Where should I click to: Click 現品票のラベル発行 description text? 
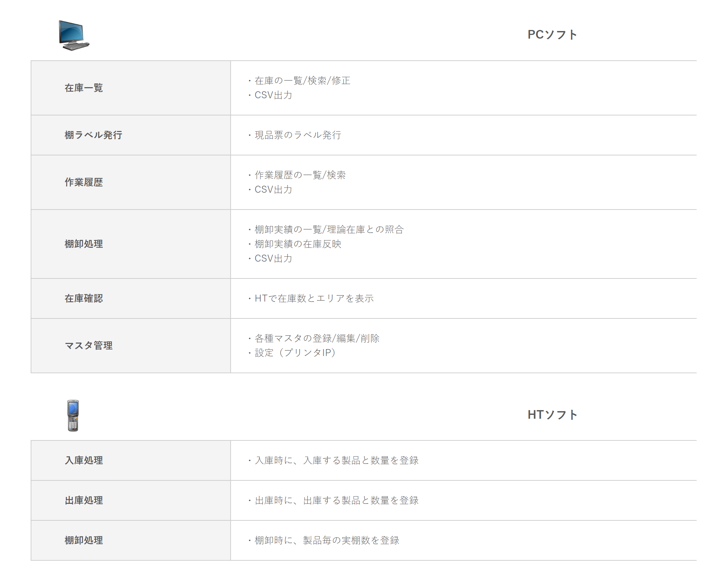point(297,135)
